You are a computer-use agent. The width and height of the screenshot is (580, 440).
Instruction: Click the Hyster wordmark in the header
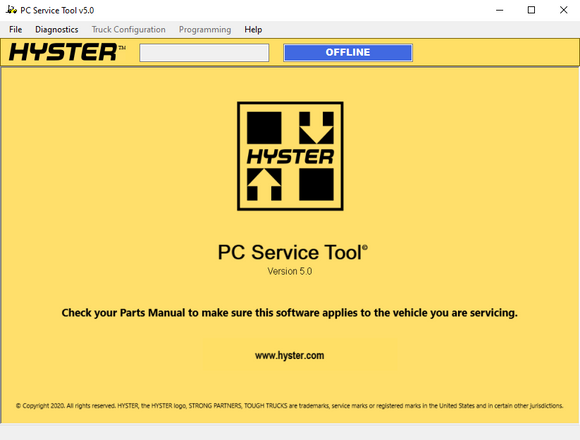pos(67,52)
